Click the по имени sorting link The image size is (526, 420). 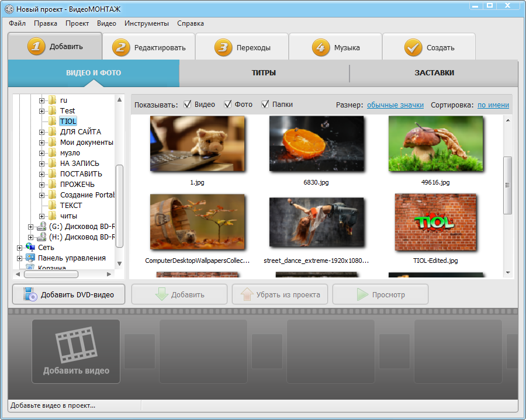(x=493, y=105)
